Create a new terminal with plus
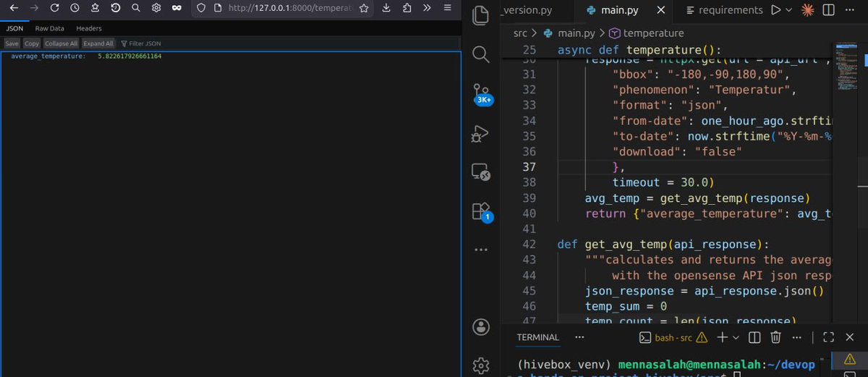868x377 pixels. (722, 337)
